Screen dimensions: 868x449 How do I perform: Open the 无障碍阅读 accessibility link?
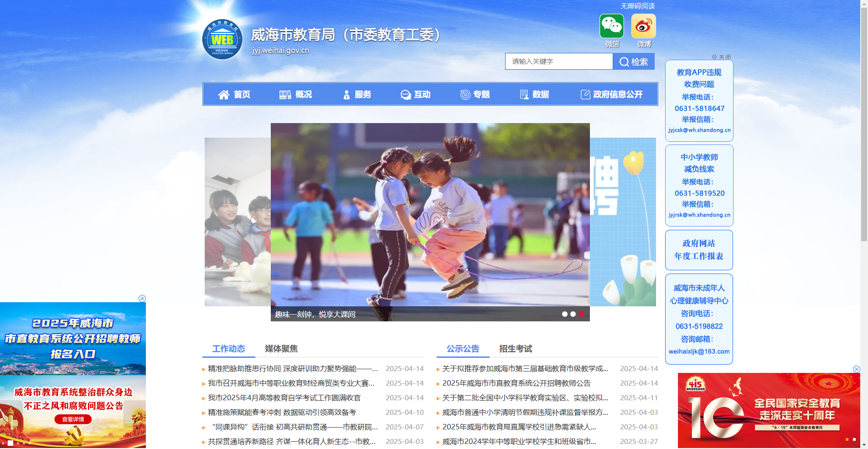click(637, 6)
